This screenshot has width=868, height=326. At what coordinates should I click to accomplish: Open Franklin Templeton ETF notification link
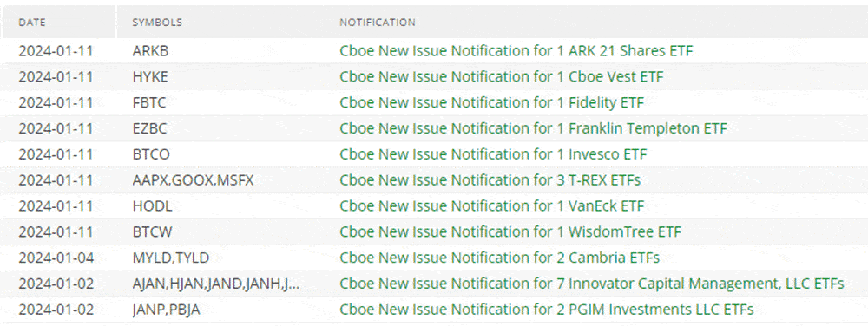[533, 128]
